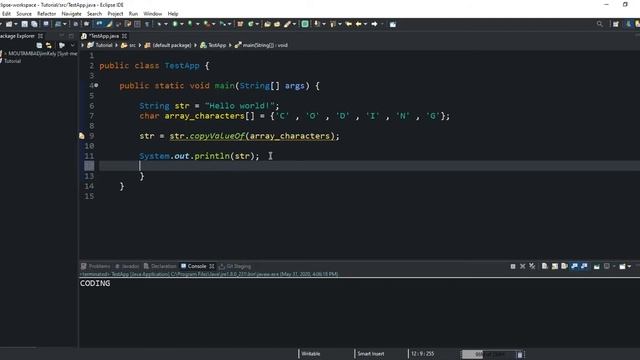Viewport: 640px width, 360px height.
Task: Click the Save icon in toolbar
Action: 24,24
